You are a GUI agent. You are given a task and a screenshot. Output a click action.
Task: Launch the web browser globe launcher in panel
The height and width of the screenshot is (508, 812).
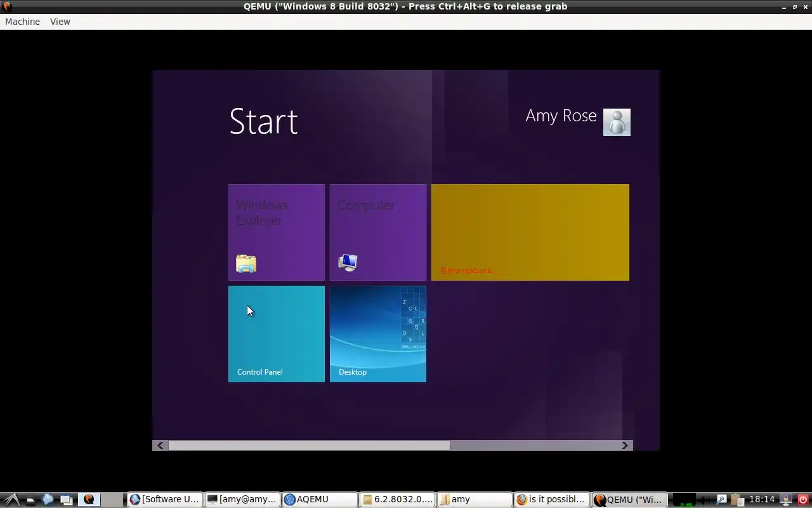tap(48, 500)
